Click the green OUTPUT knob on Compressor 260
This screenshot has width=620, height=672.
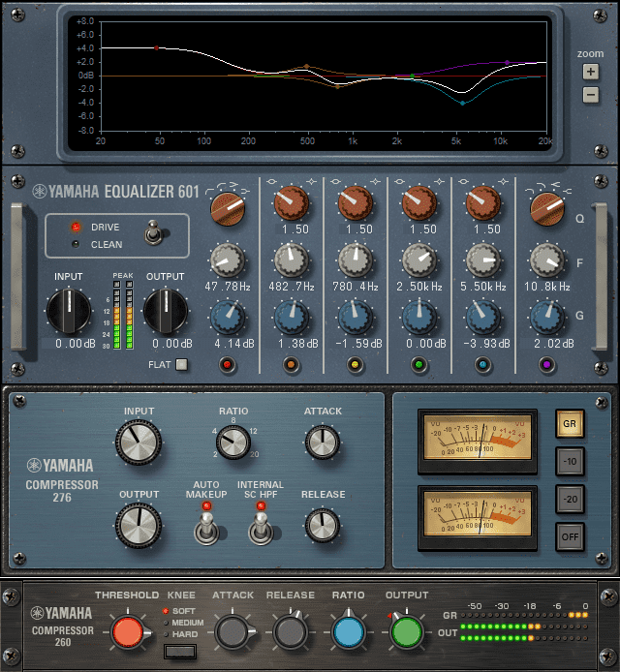[407, 632]
